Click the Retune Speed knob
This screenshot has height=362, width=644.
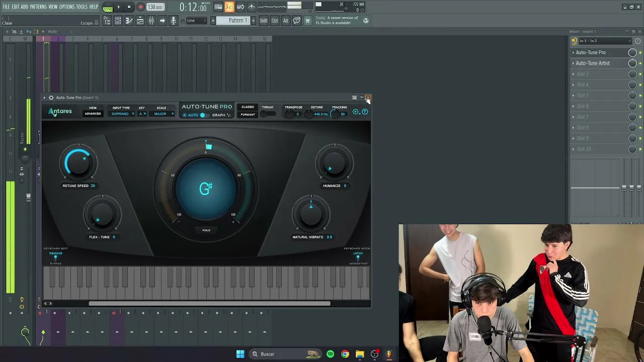[x=78, y=162]
